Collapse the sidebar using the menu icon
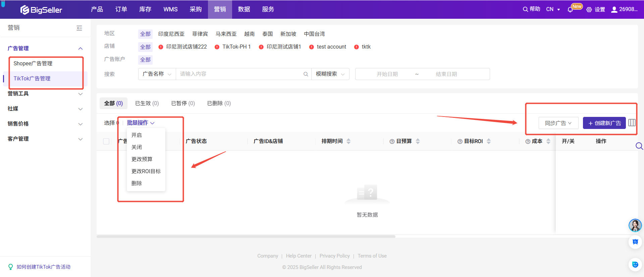The height and width of the screenshot is (277, 644). coord(79,28)
